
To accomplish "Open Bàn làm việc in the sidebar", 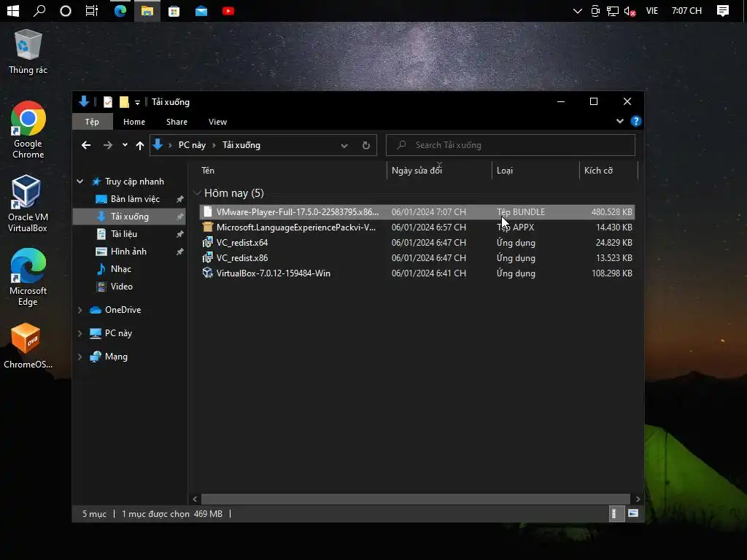I will 135,199.
